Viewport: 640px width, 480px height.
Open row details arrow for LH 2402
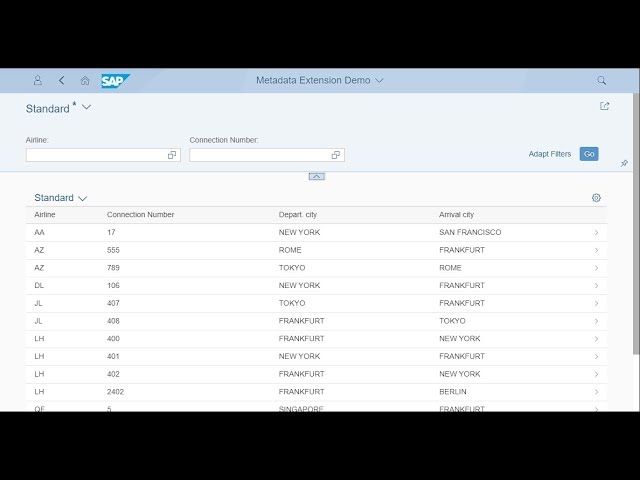pyautogui.click(x=596, y=392)
